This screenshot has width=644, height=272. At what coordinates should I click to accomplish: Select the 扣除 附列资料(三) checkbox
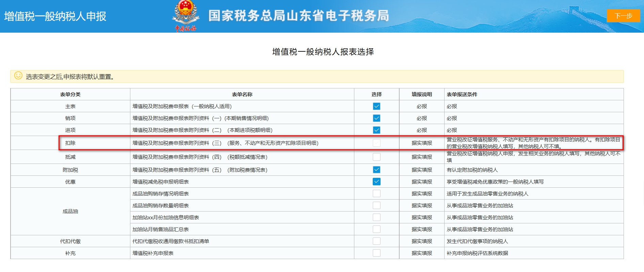[x=376, y=143]
